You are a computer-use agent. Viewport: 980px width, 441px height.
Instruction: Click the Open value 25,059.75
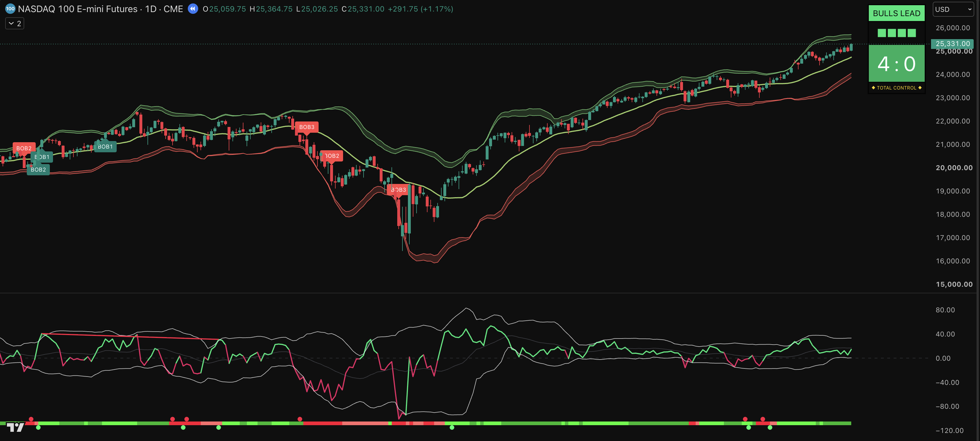pos(228,9)
